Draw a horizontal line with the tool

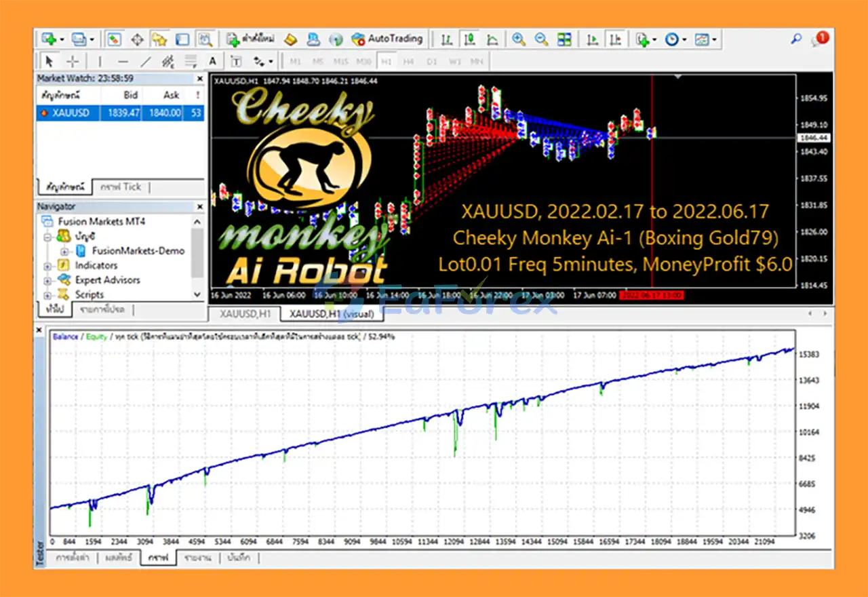(123, 61)
